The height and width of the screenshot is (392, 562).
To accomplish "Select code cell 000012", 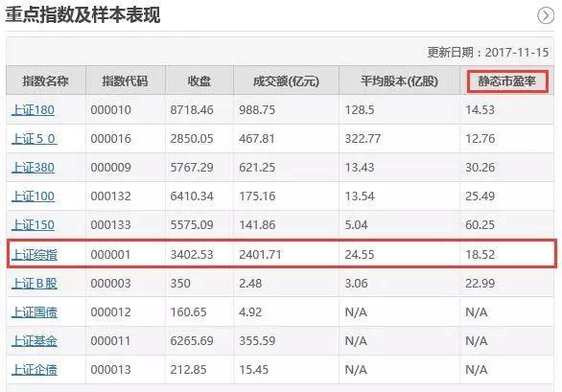I will point(110,312).
